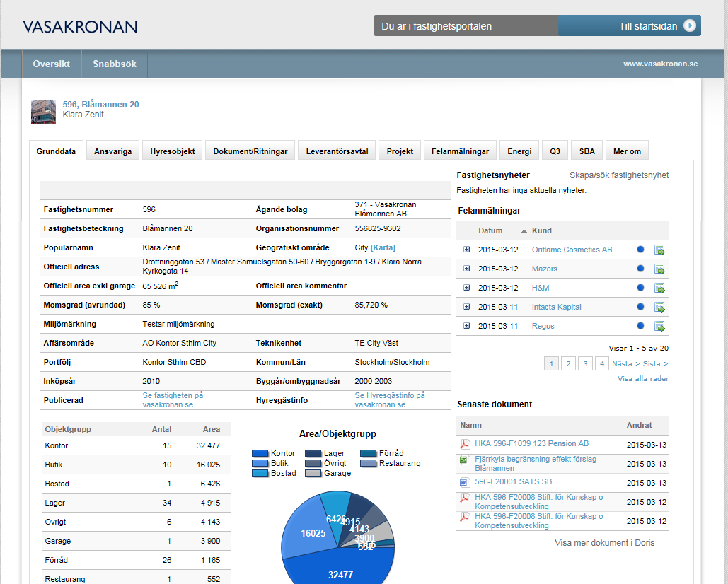This screenshot has height=584, width=728.
Task: Select current page 1 of fault reports
Action: (x=551, y=363)
